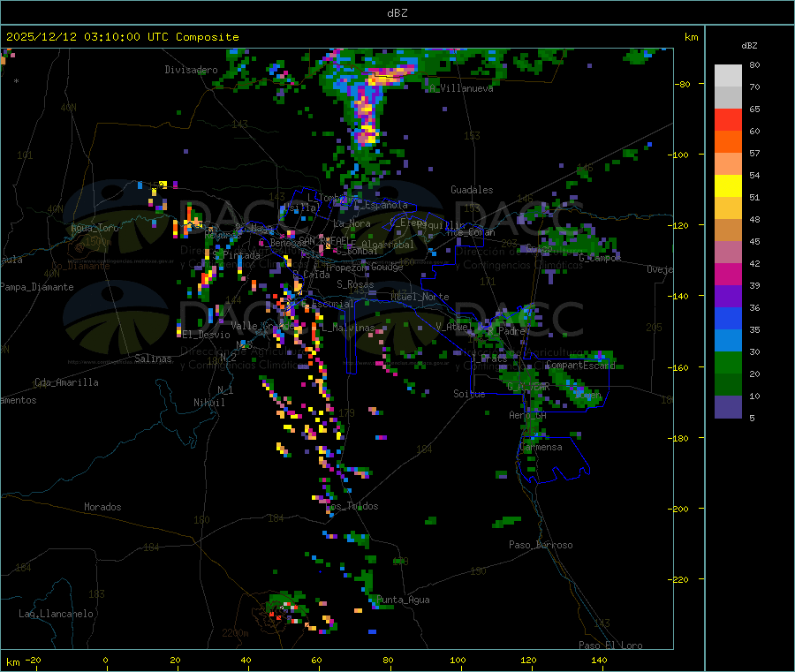Select the '-20' tick on bottom axis

coord(33,660)
